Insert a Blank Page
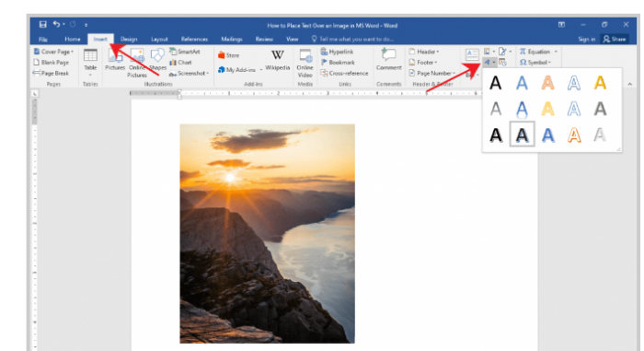644x351 pixels. [x=51, y=62]
